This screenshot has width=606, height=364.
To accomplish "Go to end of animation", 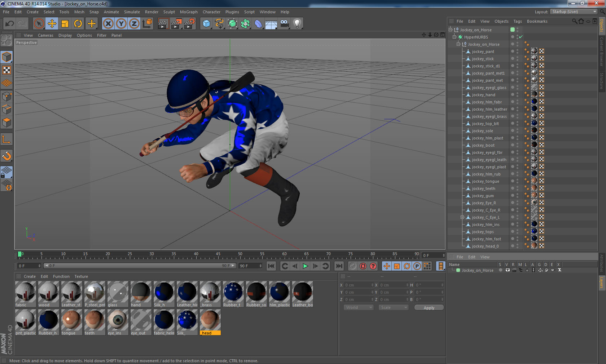I will pos(339,266).
